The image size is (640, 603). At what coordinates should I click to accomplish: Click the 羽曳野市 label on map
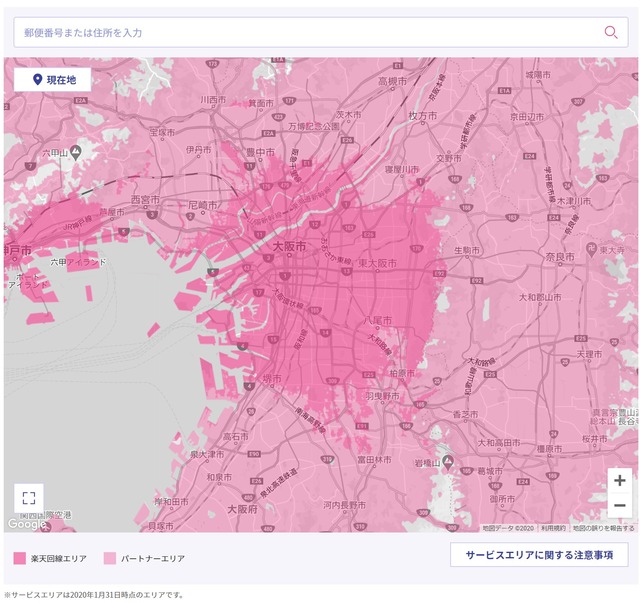point(382,396)
